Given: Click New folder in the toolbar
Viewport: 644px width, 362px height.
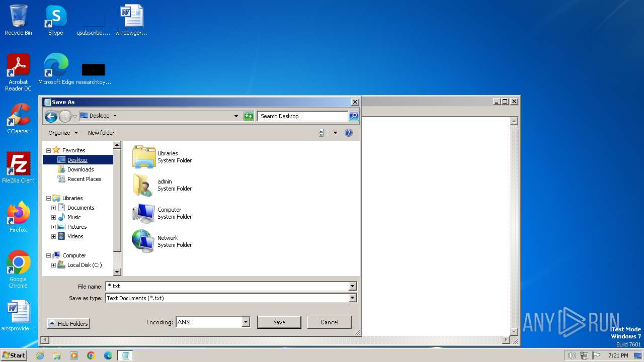Looking at the screenshot, I should (101, 133).
